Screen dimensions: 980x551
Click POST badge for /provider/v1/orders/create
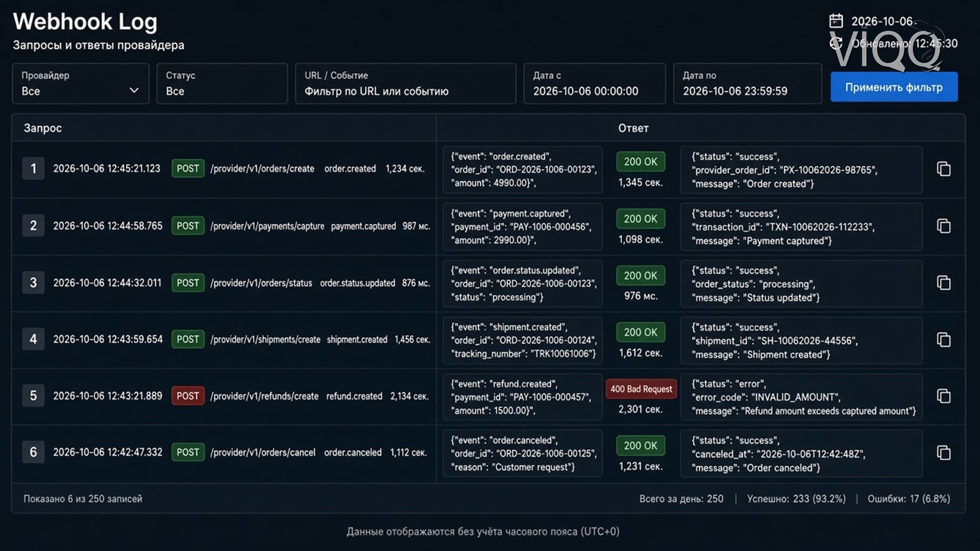pos(188,168)
